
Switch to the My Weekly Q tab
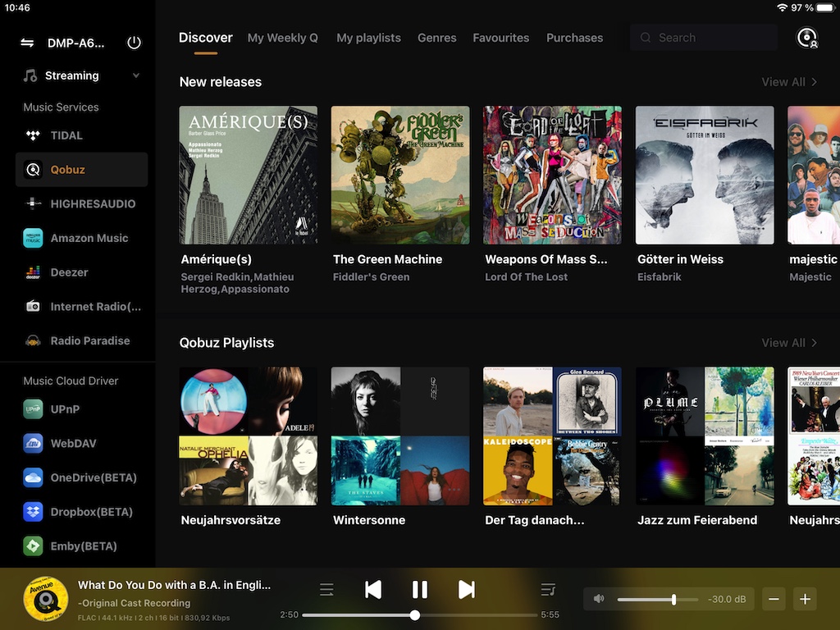pyautogui.click(x=283, y=38)
